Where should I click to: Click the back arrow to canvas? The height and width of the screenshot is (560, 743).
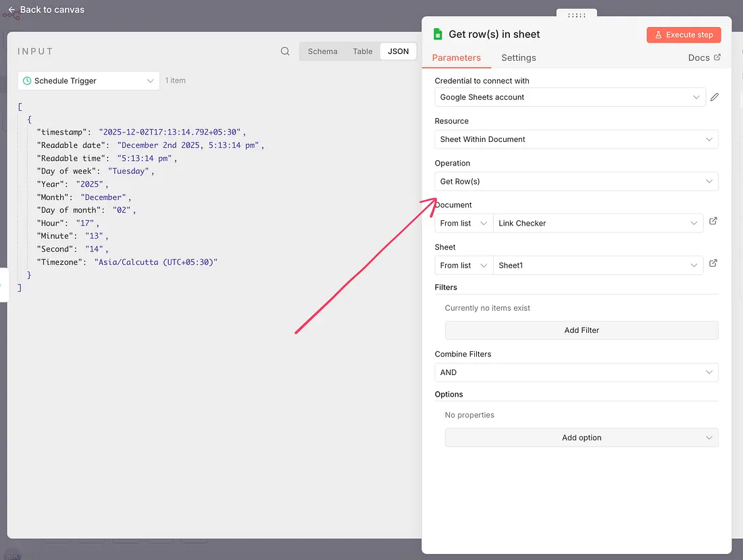pyautogui.click(x=11, y=10)
